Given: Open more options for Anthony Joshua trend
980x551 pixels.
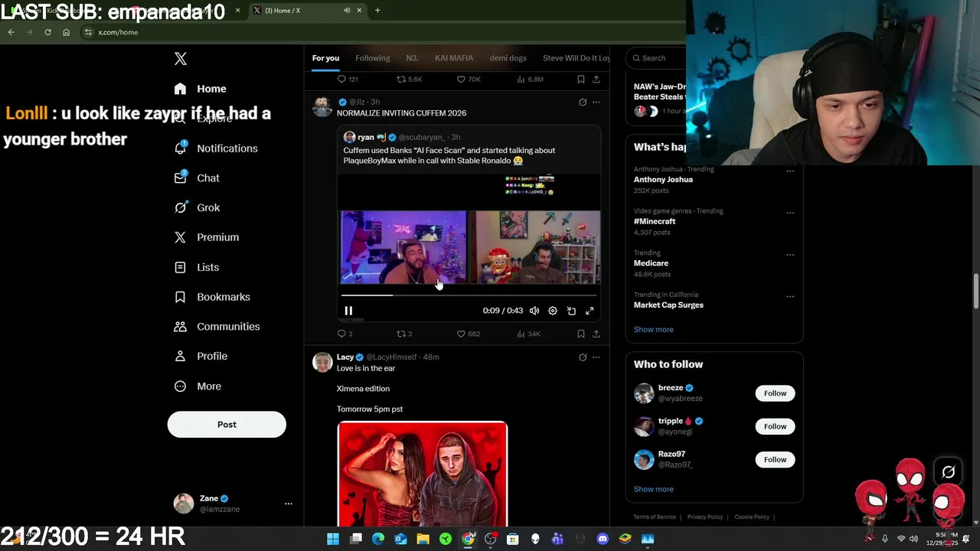Looking at the screenshot, I should [790, 171].
